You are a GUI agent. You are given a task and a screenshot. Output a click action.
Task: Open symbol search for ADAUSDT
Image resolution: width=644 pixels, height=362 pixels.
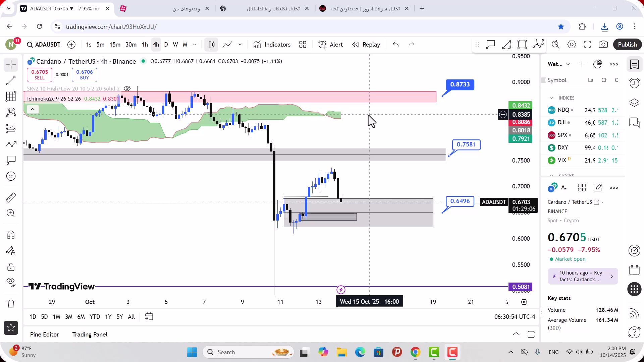44,45
